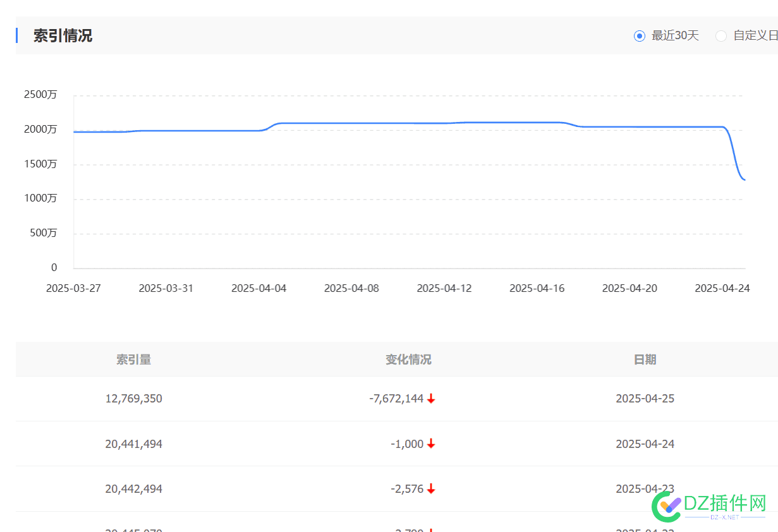The height and width of the screenshot is (532, 778).
Task: Click the 1000万 y-axis label
Action: pos(40,198)
